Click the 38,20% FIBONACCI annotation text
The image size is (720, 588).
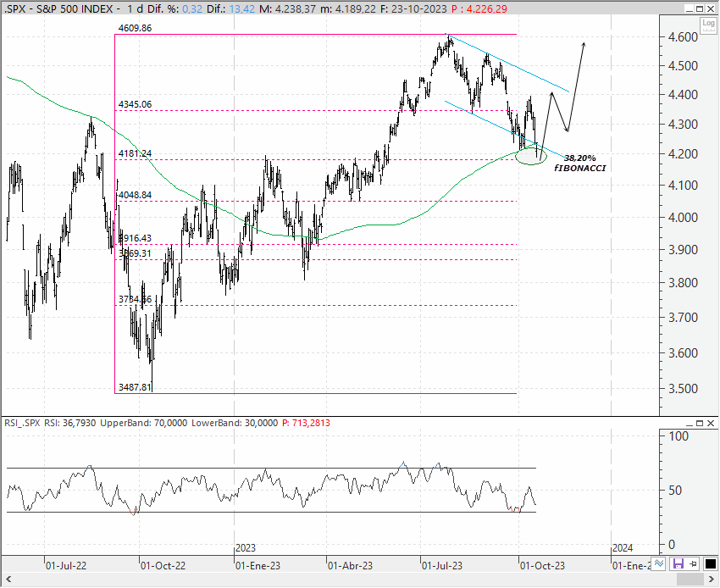point(580,163)
